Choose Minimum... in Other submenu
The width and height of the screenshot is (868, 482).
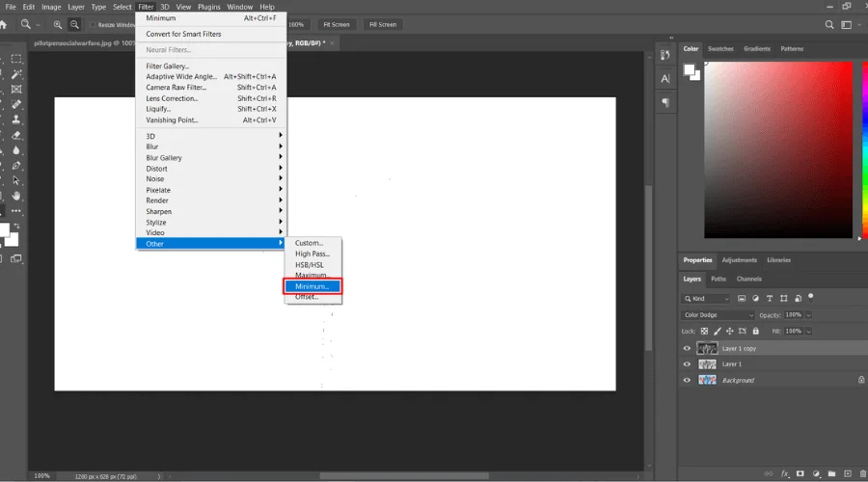312,286
